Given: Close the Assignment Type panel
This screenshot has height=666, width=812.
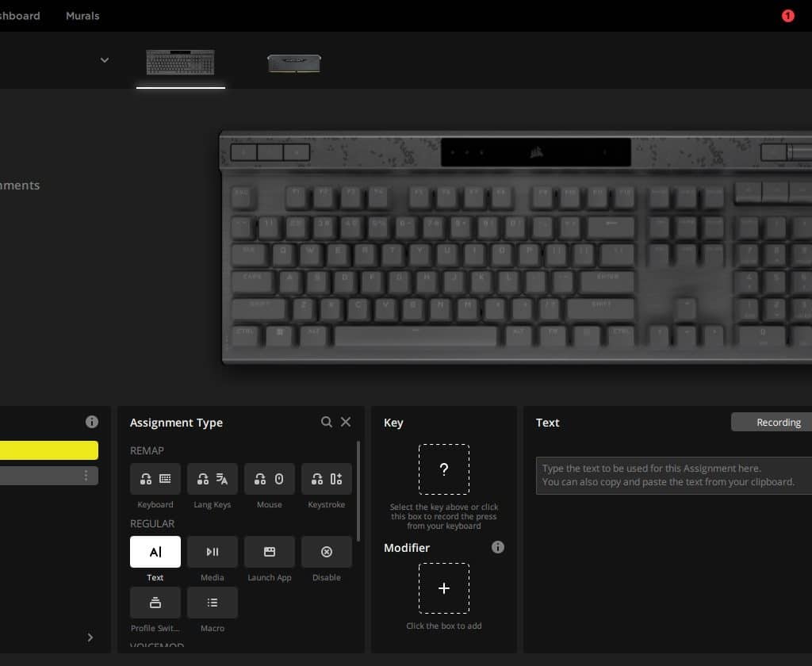Looking at the screenshot, I should pyautogui.click(x=346, y=422).
